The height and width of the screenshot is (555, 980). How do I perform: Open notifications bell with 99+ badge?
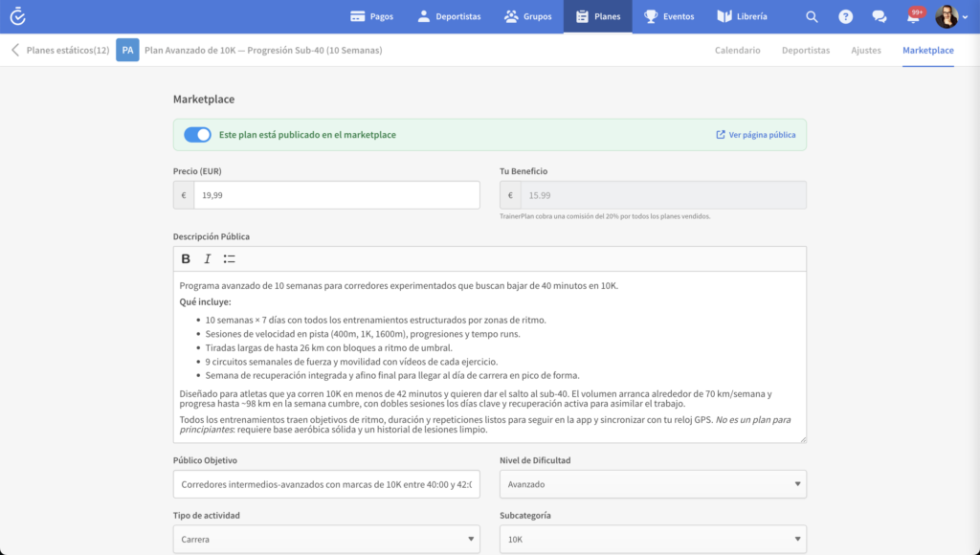click(x=913, y=16)
